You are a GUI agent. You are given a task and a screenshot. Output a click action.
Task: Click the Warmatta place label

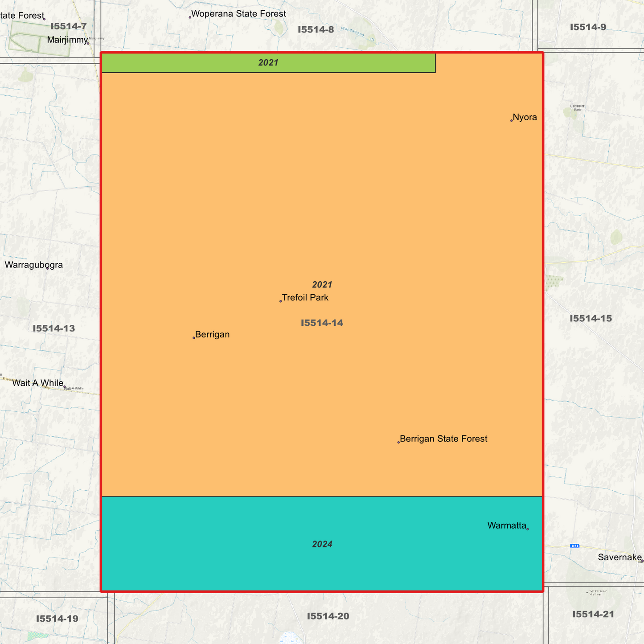507,525
